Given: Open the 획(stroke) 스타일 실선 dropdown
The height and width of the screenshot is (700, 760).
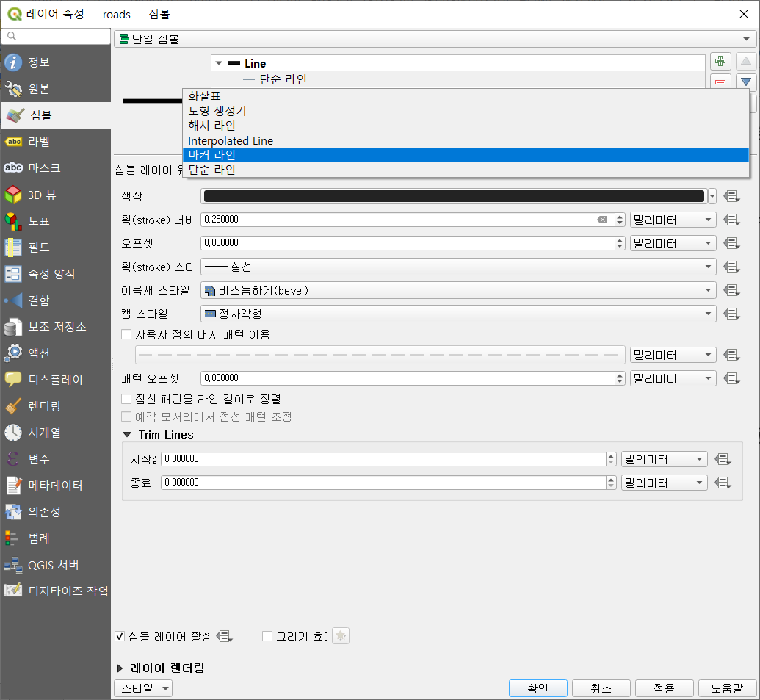Looking at the screenshot, I should tap(458, 267).
